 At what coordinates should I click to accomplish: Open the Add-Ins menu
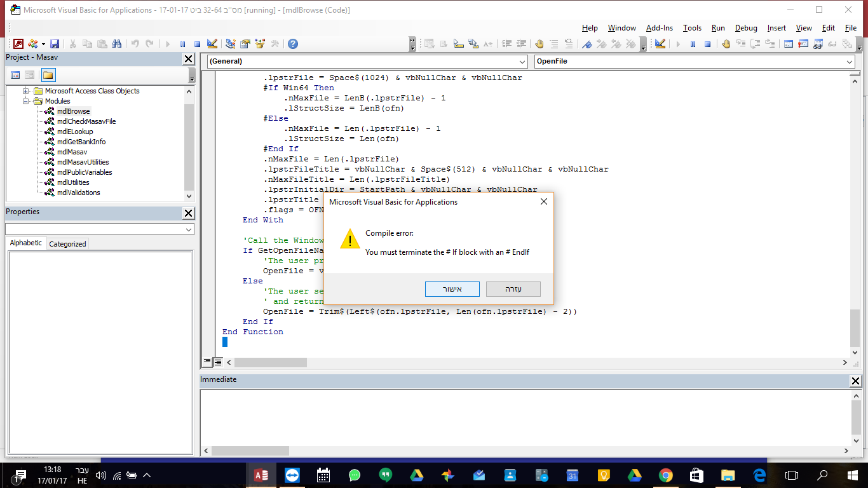tap(660, 28)
